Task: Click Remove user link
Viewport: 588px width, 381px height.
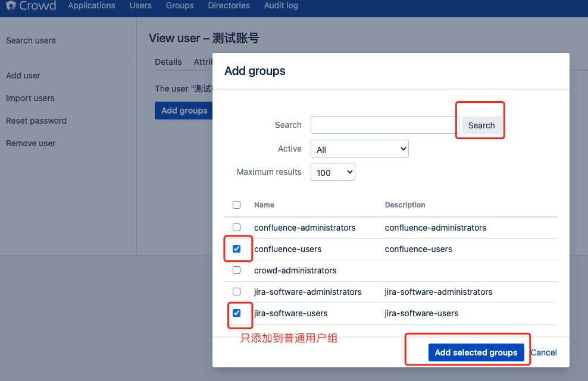Action: 31,143
